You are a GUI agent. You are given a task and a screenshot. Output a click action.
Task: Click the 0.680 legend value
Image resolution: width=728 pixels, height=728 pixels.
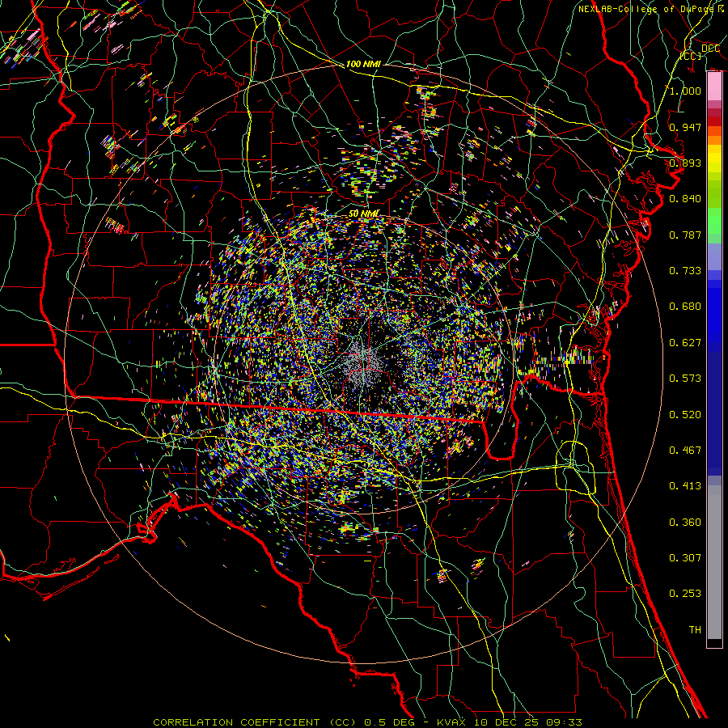685,307
